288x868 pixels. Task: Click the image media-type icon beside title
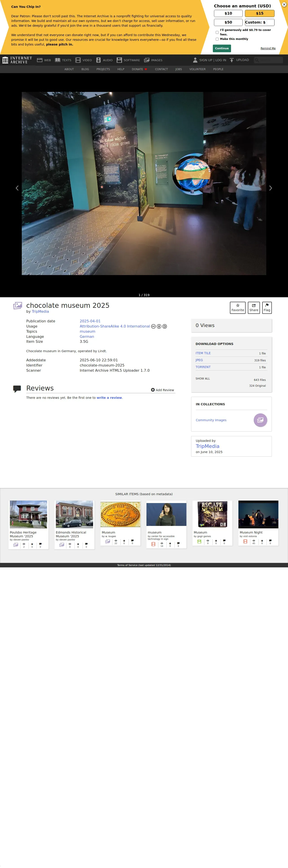click(x=17, y=306)
